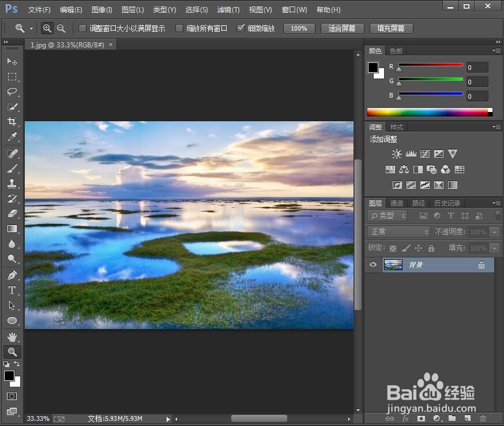The height and width of the screenshot is (426, 504).
Task: Uncheck the scrubby zoom checkbox
Action: point(240,28)
